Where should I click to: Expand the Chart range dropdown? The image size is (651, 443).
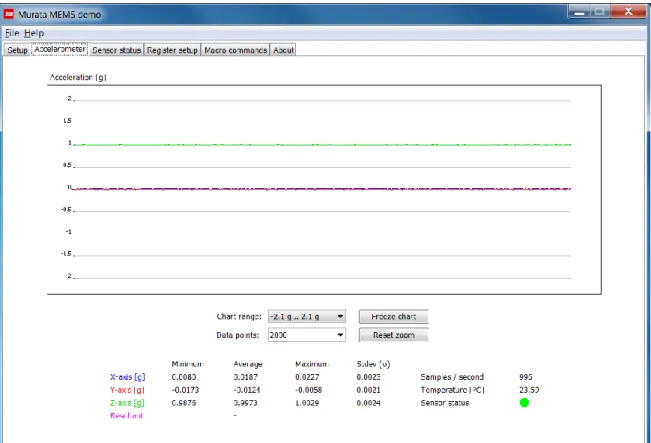pos(306,317)
